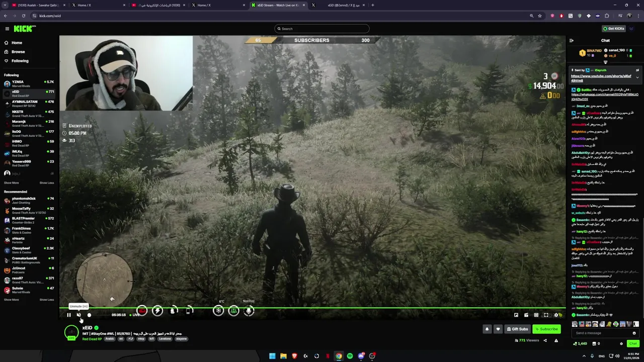Report the stream with warning icon

(556, 340)
